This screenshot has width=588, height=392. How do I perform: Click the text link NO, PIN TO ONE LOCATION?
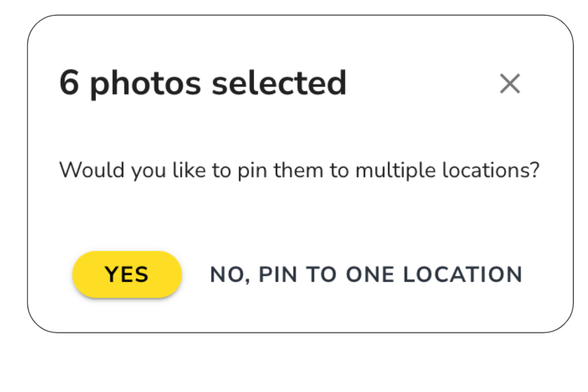(x=366, y=275)
